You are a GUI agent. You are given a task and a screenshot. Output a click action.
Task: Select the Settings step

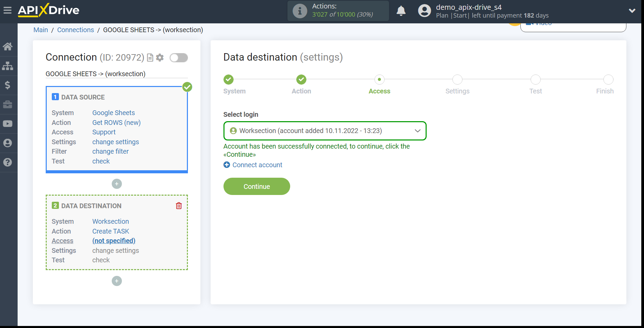point(457,80)
